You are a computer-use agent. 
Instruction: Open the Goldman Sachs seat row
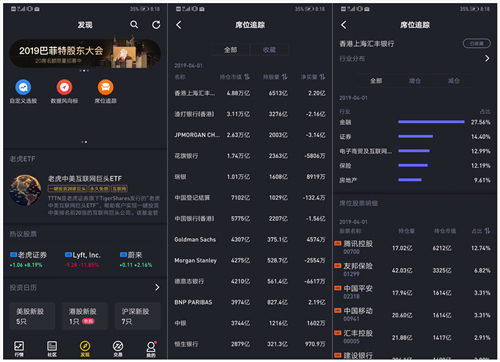pyautogui.click(x=250, y=240)
